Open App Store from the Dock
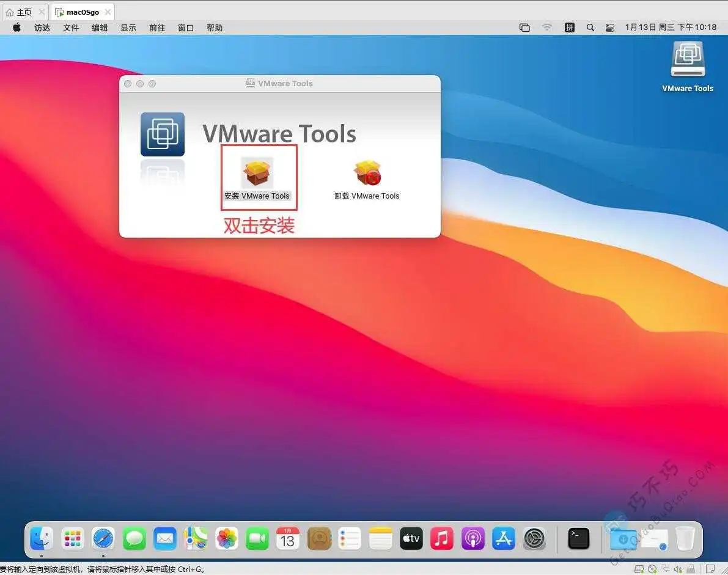Screen dimensions: 728x575 click(x=504, y=539)
